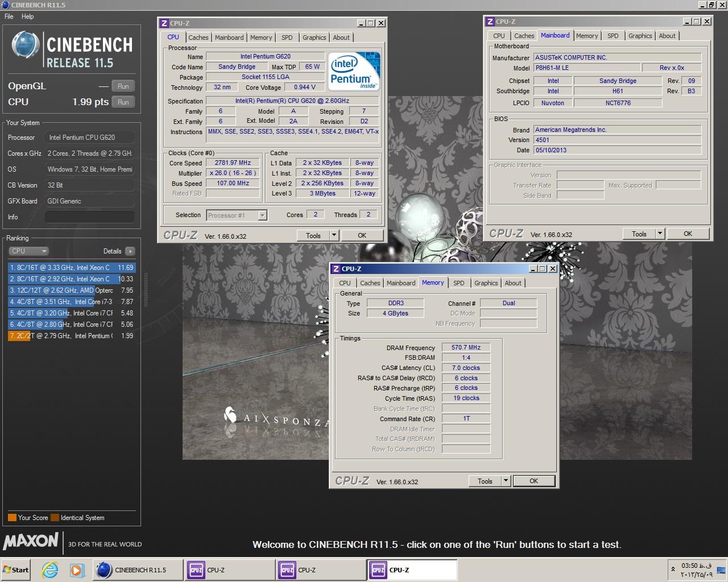This screenshot has width=728, height=582.
Task: Switch to Memory tab in Mainboard window
Action: click(x=587, y=36)
